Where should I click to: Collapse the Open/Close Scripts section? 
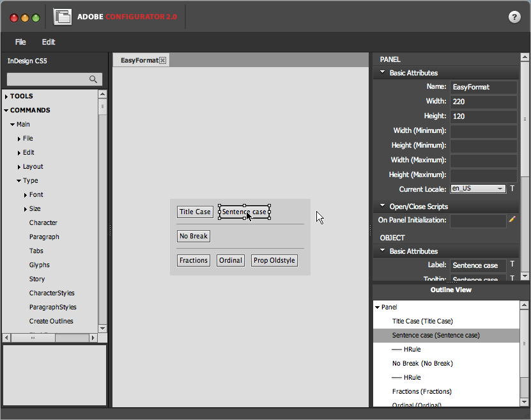click(382, 206)
